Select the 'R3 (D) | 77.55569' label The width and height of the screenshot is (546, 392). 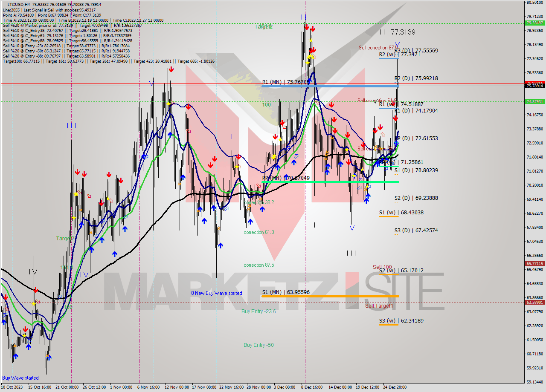[x=416, y=50]
